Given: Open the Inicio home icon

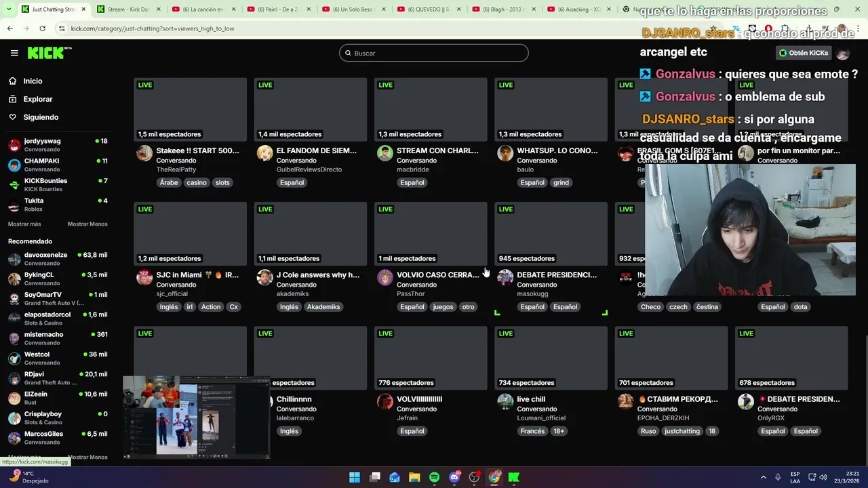Looking at the screenshot, I should click(x=12, y=81).
